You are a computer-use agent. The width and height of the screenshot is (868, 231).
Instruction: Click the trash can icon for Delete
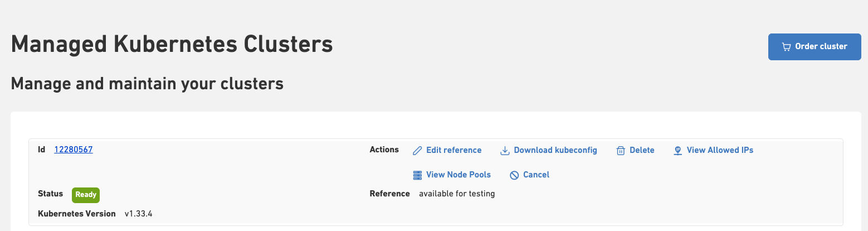tap(621, 151)
